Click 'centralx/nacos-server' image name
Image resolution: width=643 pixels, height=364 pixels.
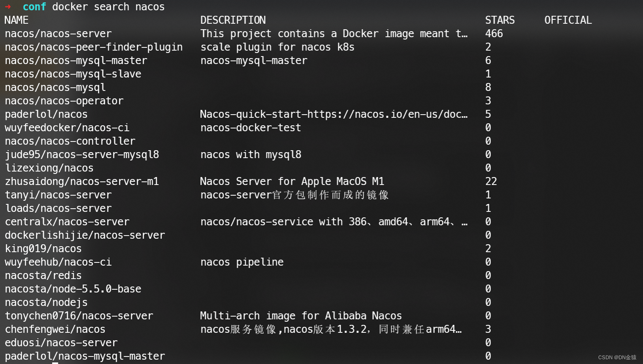point(67,222)
